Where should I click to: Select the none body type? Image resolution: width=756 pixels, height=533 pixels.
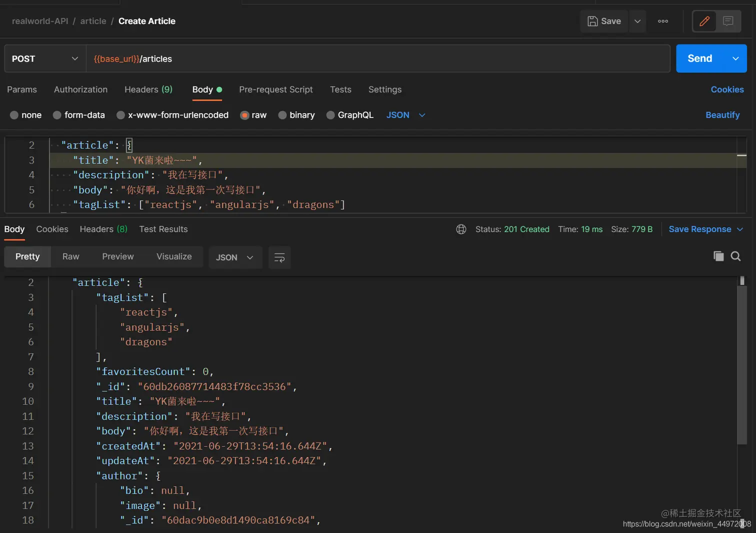tap(25, 115)
